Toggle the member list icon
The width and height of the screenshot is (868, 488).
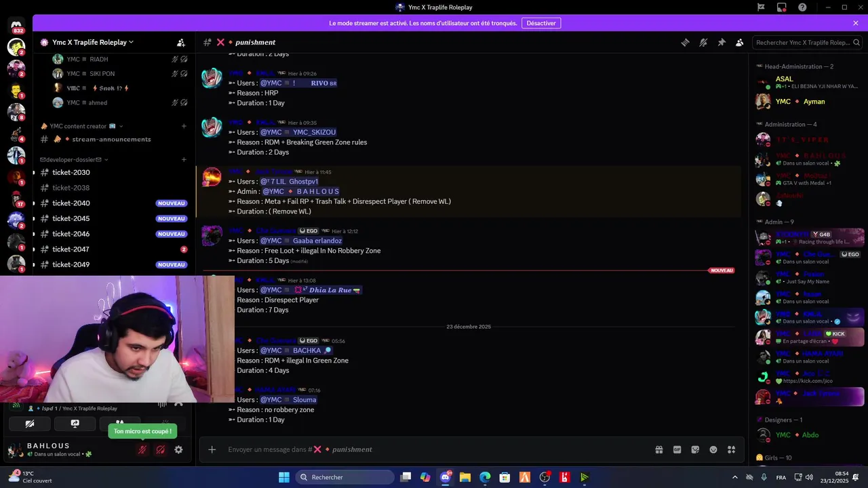(x=740, y=42)
